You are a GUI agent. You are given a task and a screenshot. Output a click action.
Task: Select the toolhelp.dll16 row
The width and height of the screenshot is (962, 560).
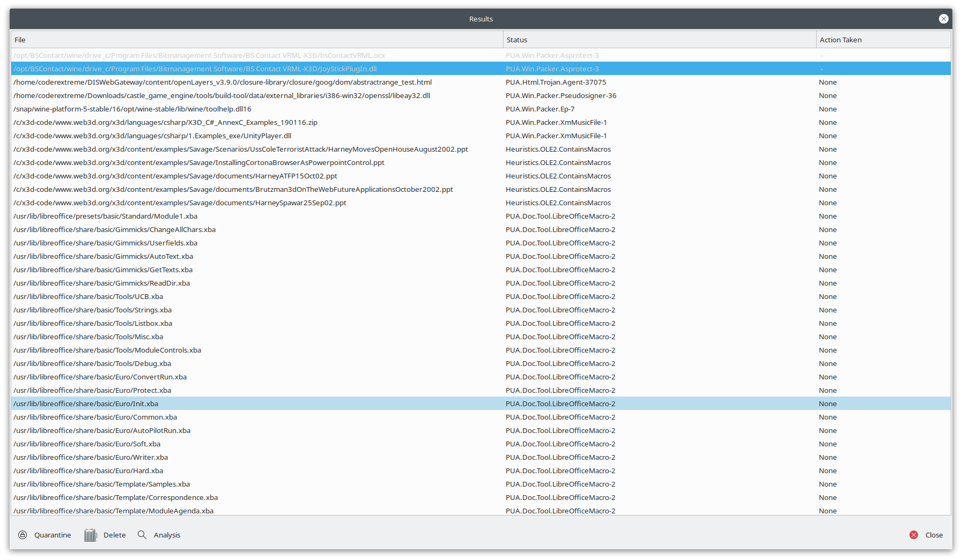(132, 109)
